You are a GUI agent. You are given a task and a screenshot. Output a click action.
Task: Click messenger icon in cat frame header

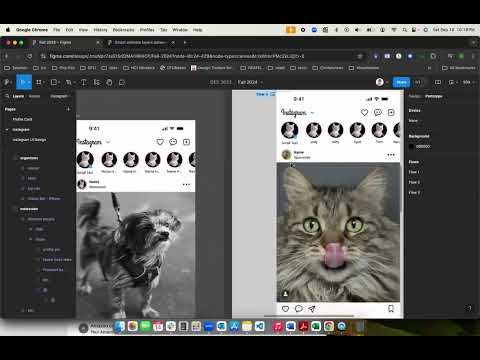pyautogui.click(x=378, y=113)
